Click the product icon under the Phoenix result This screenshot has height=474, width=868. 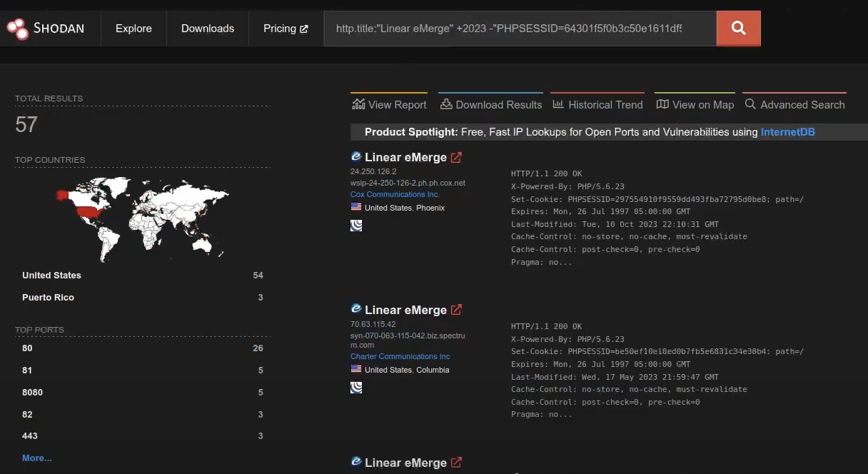click(x=356, y=225)
